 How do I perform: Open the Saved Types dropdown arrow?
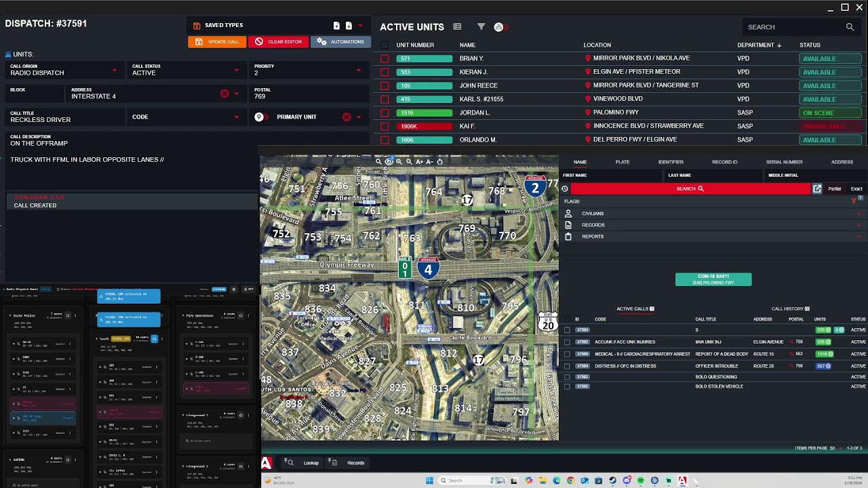point(361,26)
